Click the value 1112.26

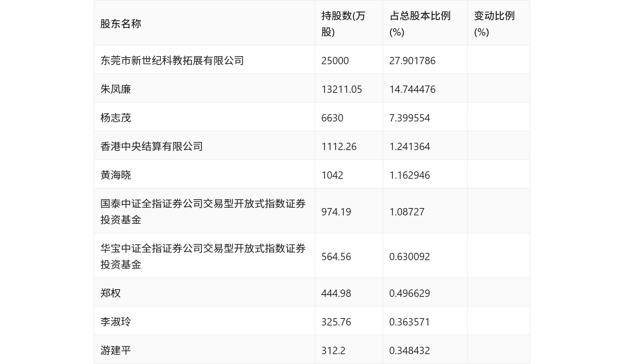[x=339, y=146]
